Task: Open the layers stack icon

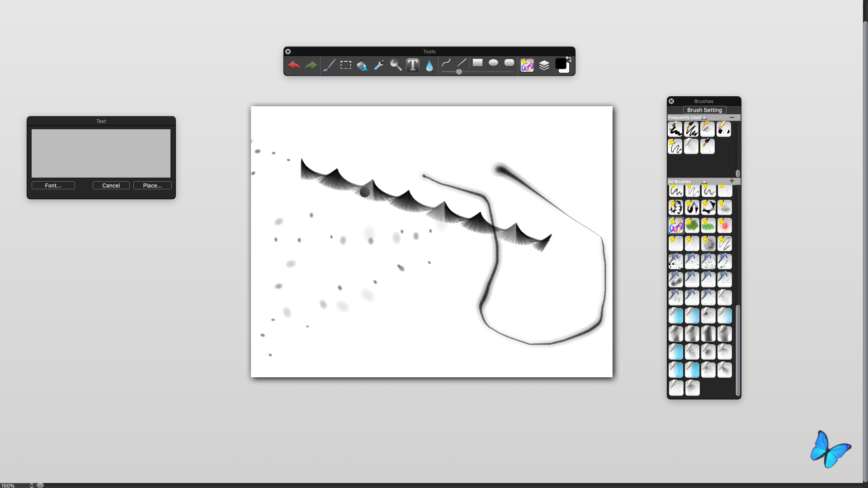Action: click(x=544, y=66)
